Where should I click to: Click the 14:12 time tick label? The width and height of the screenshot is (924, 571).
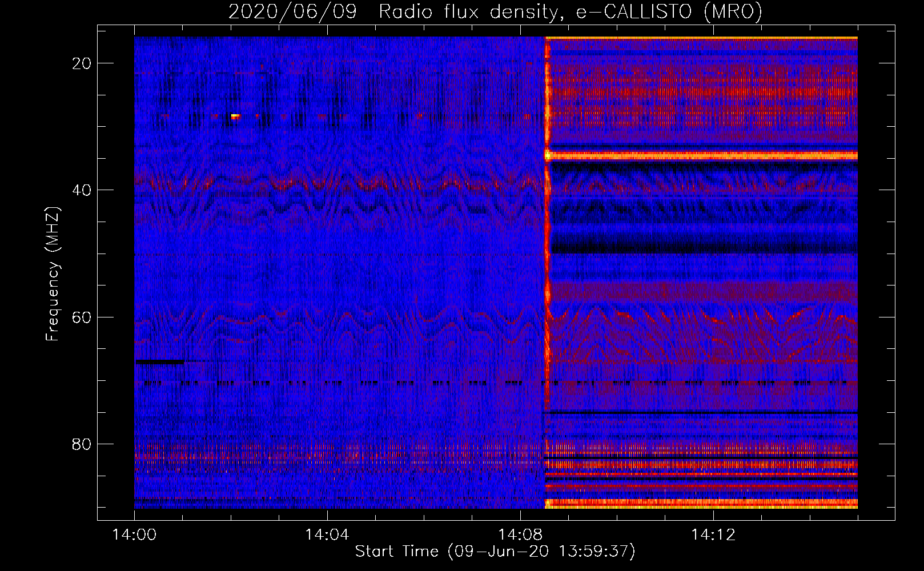click(713, 535)
